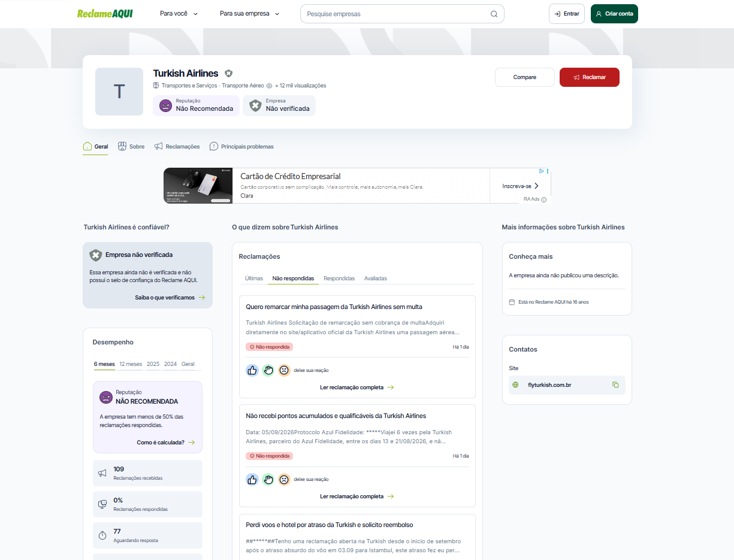Expand the Para sua empresa dropdown
The image size is (734, 560).
(x=249, y=14)
